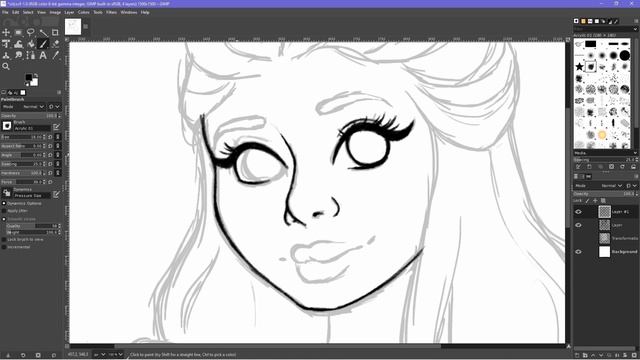This screenshot has width=640, height=360.
Task: Toggle Lock alpha channel
Action: [x=603, y=201]
